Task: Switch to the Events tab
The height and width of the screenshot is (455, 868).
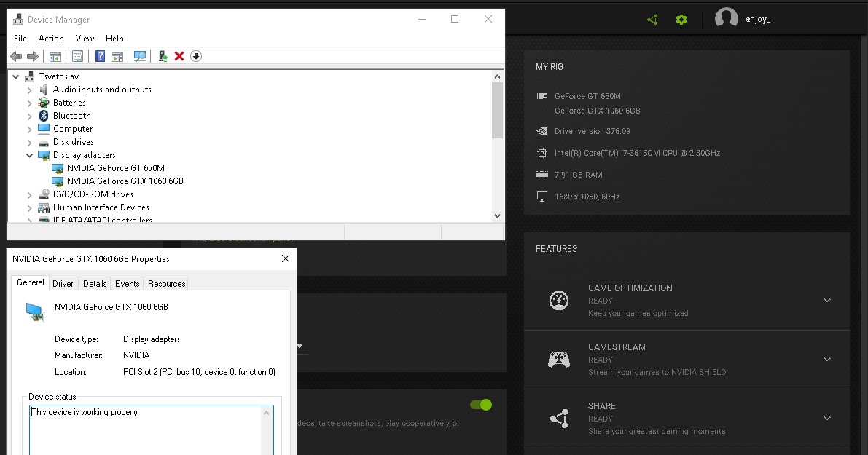Action: pyautogui.click(x=127, y=284)
